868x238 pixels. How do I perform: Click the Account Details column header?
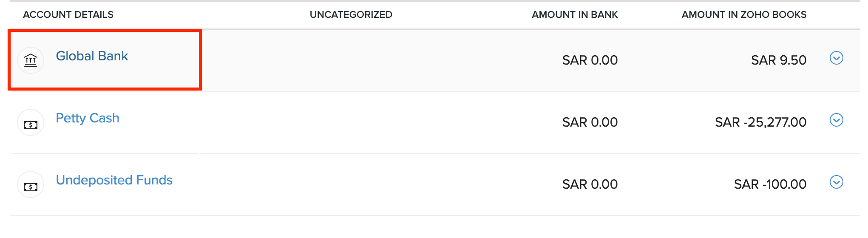[x=68, y=14]
